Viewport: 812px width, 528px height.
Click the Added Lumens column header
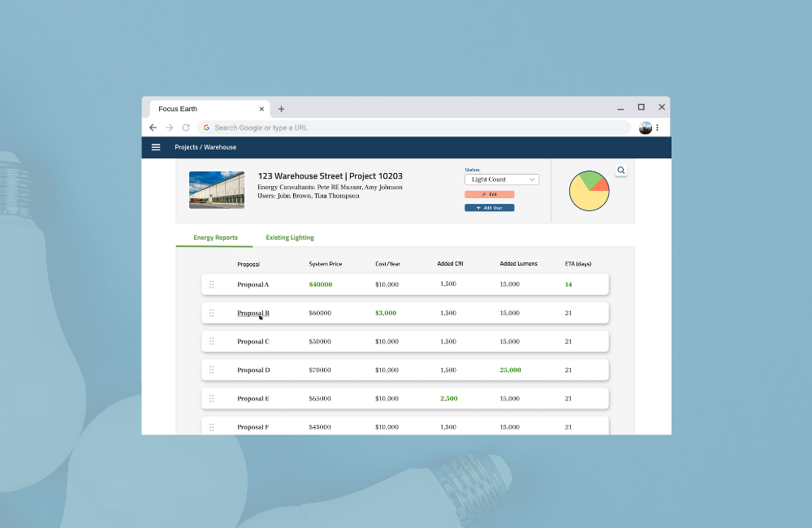coord(518,264)
